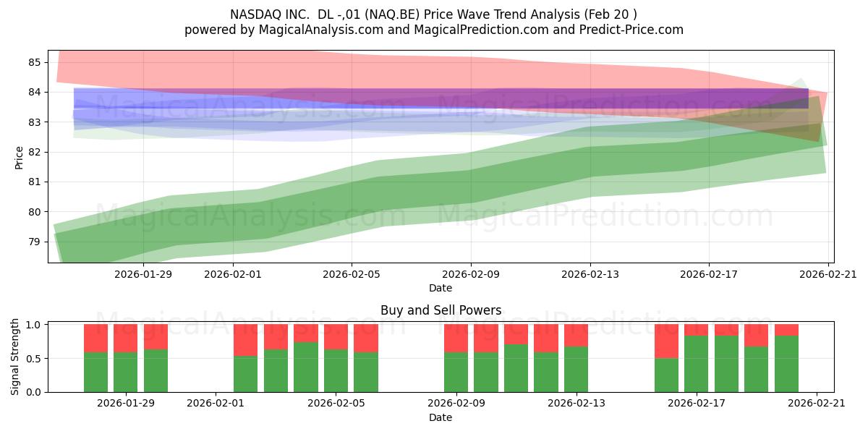
Task: Click the green buy bar above 2026-01-29
Action: point(126,373)
